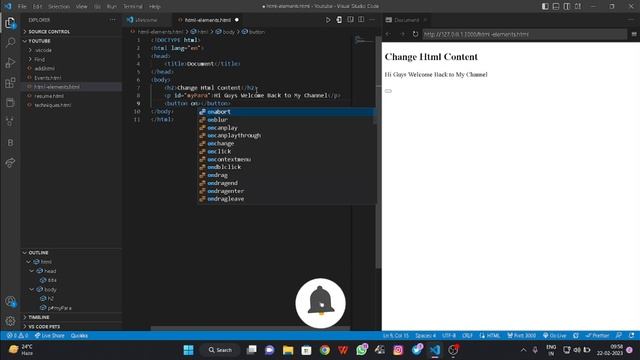
Task: Open Windows Start menu
Action: tap(189, 350)
